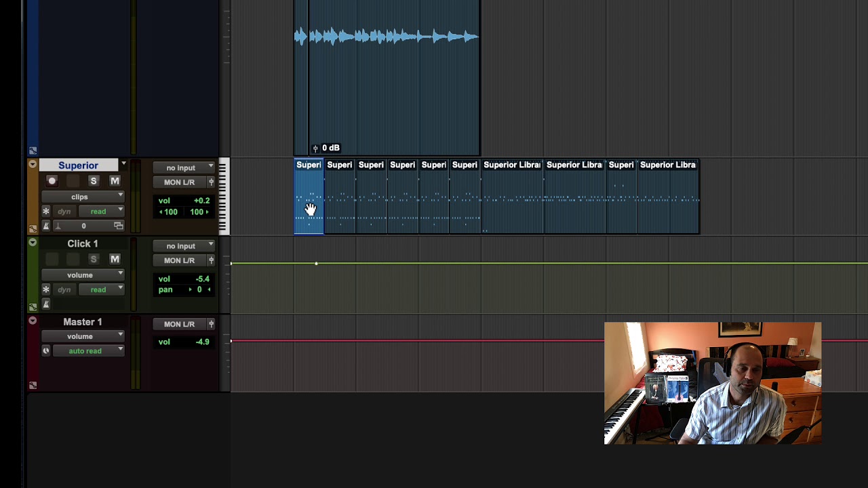Select the Superior track name
The height and width of the screenshot is (488, 868).
[78, 165]
